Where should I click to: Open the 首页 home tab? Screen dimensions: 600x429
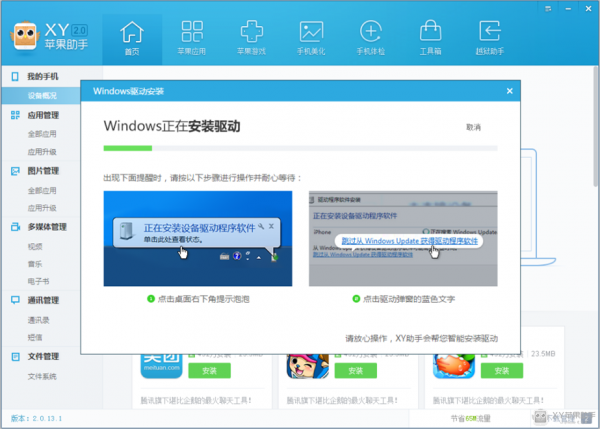click(132, 39)
